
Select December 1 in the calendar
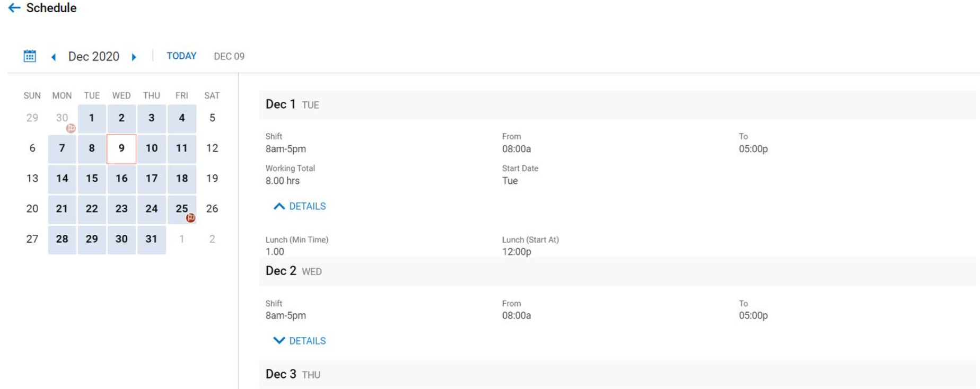pos(92,118)
